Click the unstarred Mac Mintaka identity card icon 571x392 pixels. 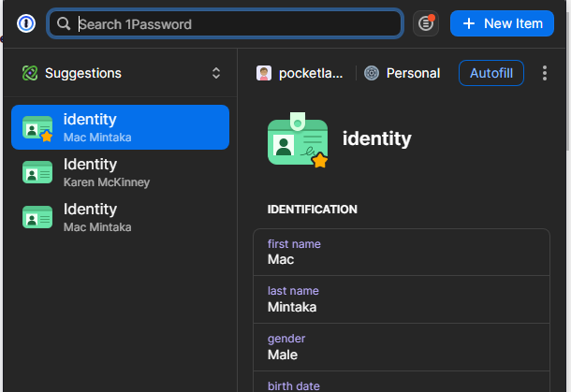(37, 217)
